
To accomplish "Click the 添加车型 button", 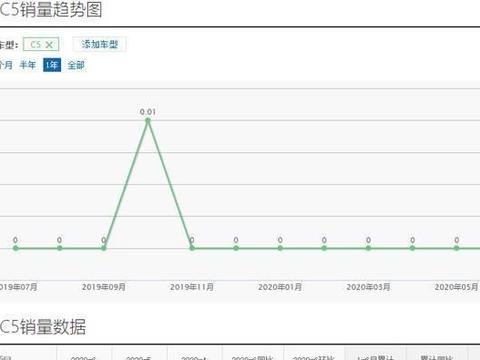I will (100, 44).
